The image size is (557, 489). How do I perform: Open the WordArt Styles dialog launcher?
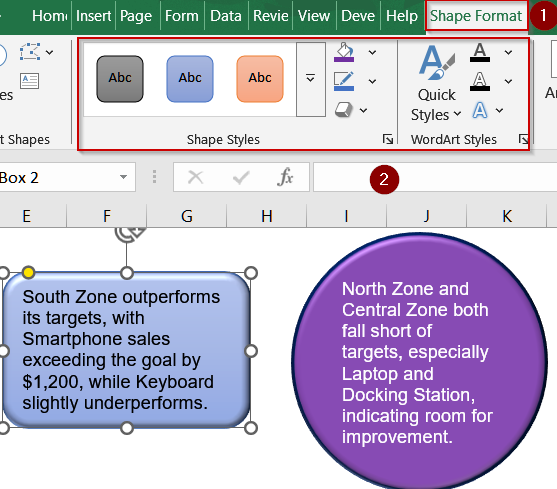coord(523,139)
